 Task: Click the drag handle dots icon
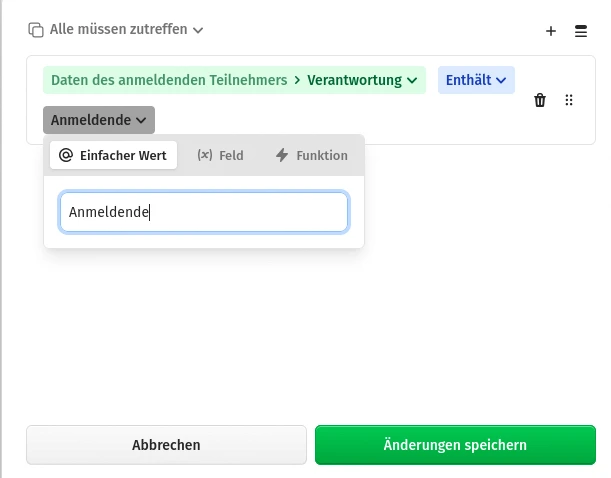[x=569, y=100]
